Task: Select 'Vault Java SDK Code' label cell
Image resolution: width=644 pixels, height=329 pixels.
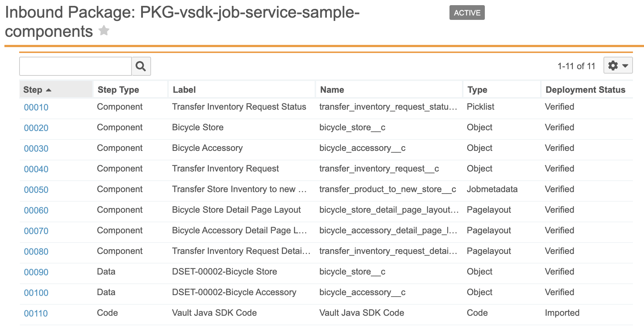Action: 214,313
